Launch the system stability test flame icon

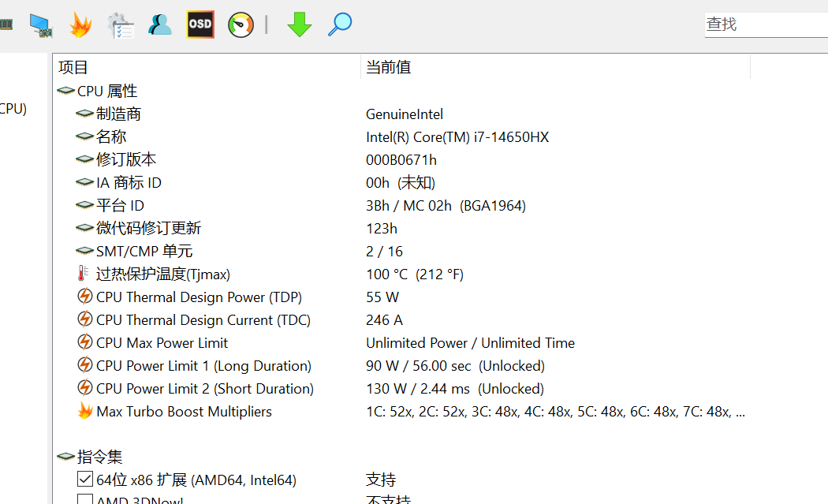tap(80, 25)
